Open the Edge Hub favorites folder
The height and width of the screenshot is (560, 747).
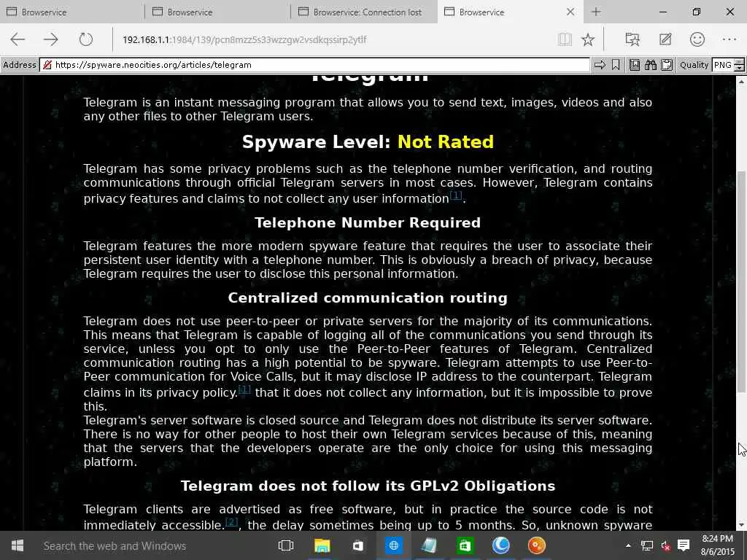coord(632,39)
